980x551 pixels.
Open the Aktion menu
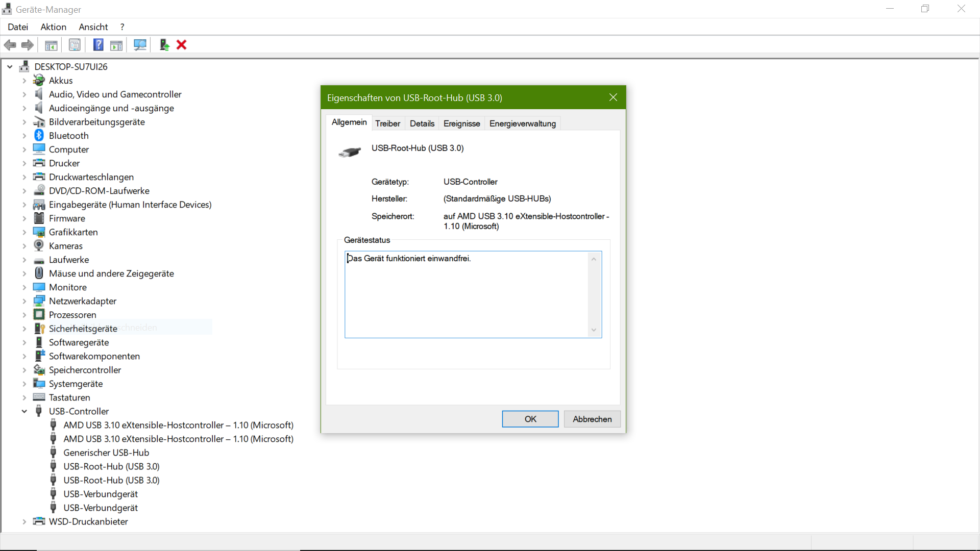[x=53, y=27]
